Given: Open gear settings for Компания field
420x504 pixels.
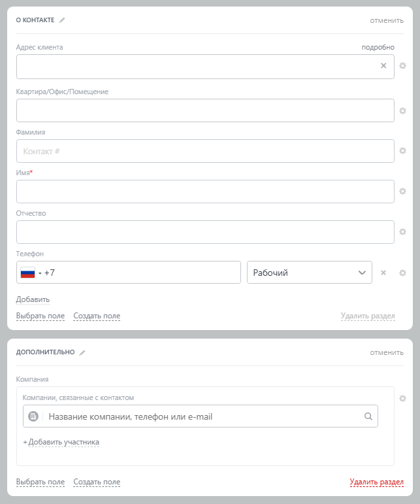Looking at the screenshot, I should coord(403,398).
